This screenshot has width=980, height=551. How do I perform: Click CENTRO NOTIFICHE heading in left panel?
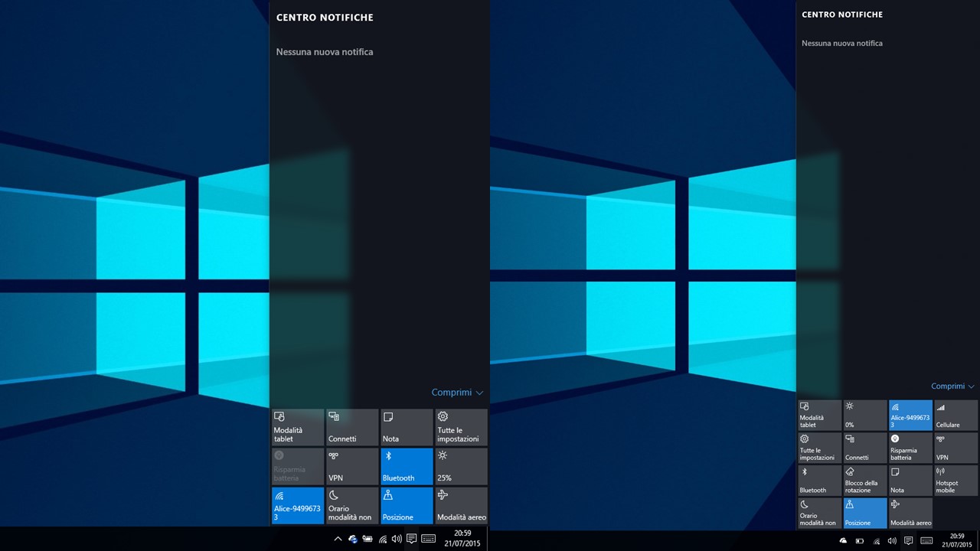click(x=325, y=18)
